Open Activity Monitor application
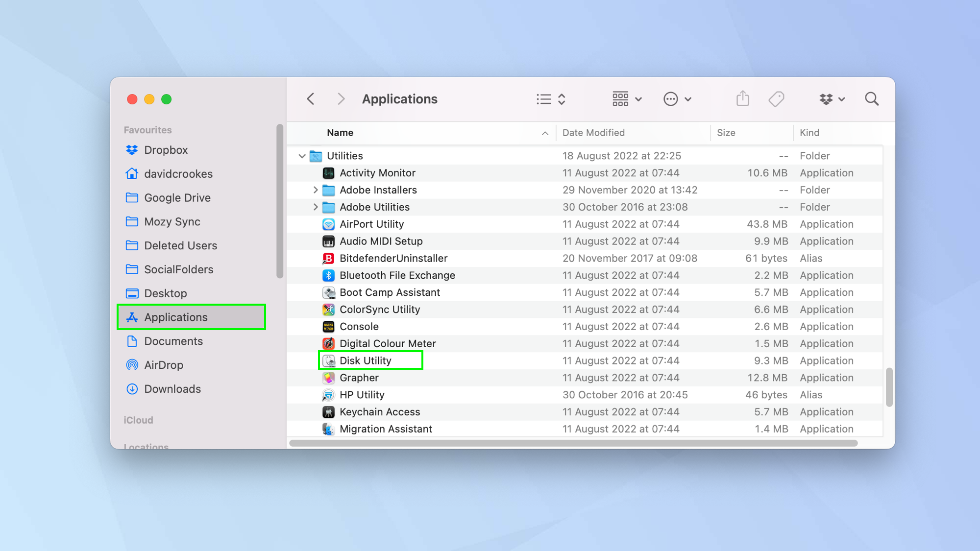The width and height of the screenshot is (980, 551). (x=377, y=173)
